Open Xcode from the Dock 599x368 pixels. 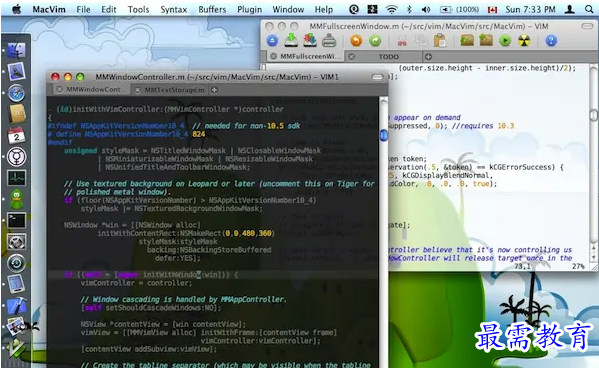[x=16, y=306]
